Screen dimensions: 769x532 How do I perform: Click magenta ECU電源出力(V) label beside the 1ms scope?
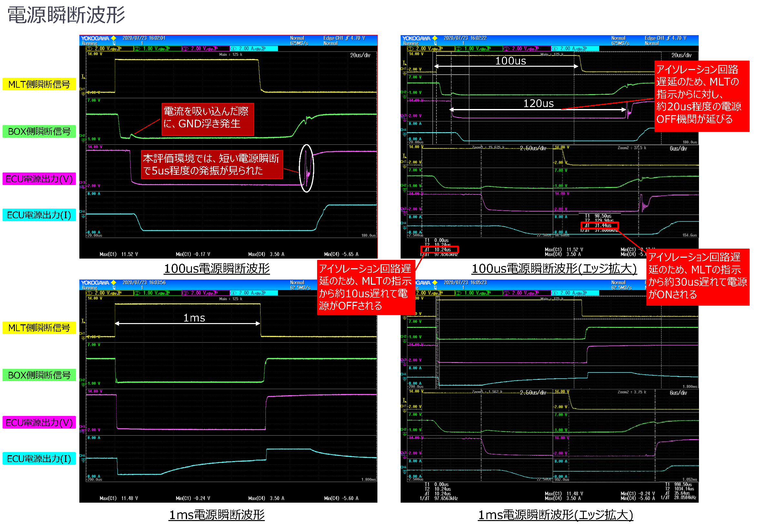click(39, 422)
